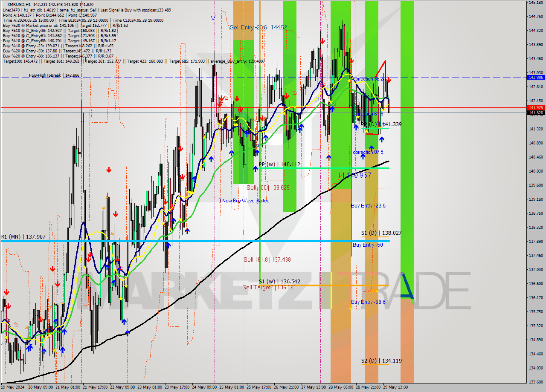Click the 'S1 (w) | 136.542' label
Screen dimensions: 546x392
(x=279, y=282)
